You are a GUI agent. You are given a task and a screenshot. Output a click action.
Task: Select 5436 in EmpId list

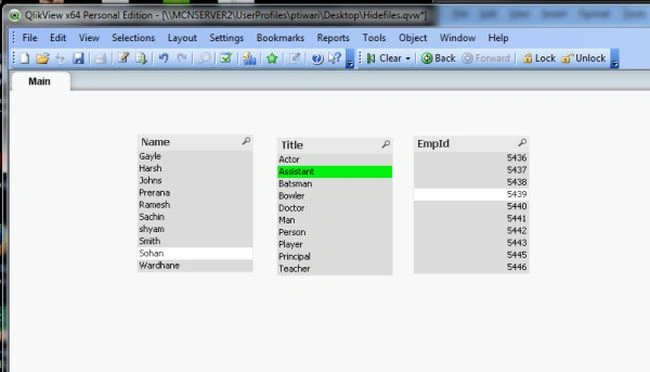click(x=471, y=158)
